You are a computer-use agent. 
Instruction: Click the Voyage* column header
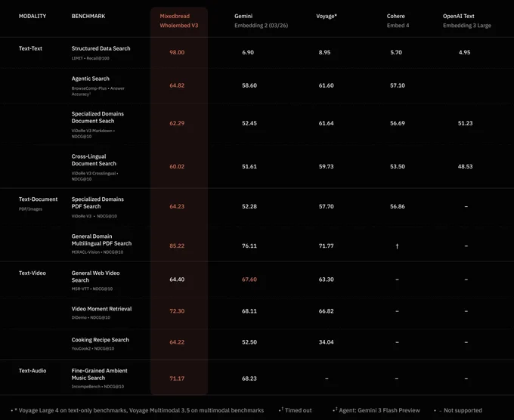327,16
